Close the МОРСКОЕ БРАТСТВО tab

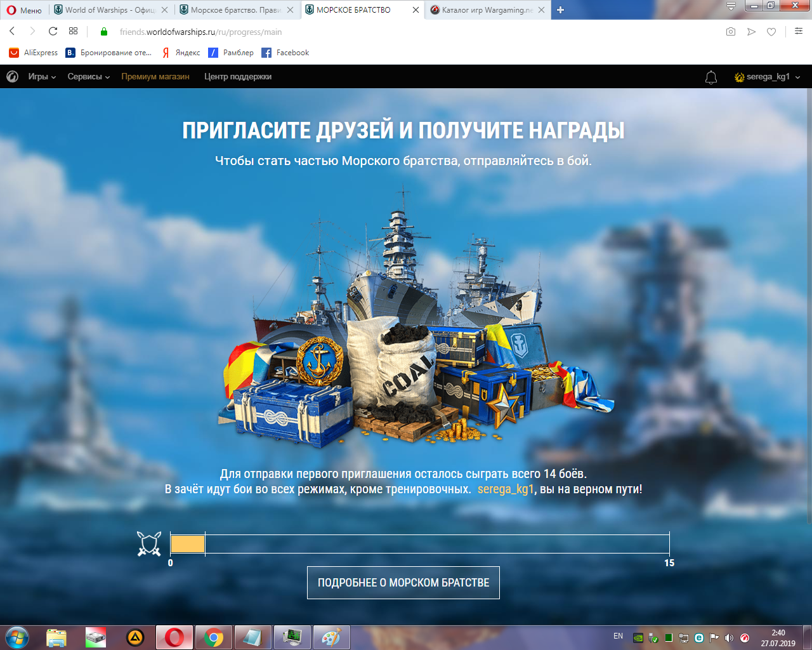point(416,10)
